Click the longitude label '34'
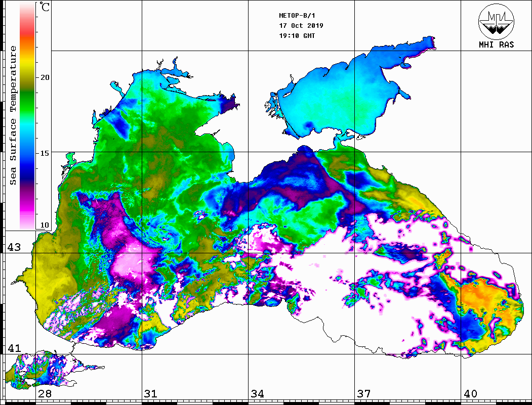 coord(258,393)
